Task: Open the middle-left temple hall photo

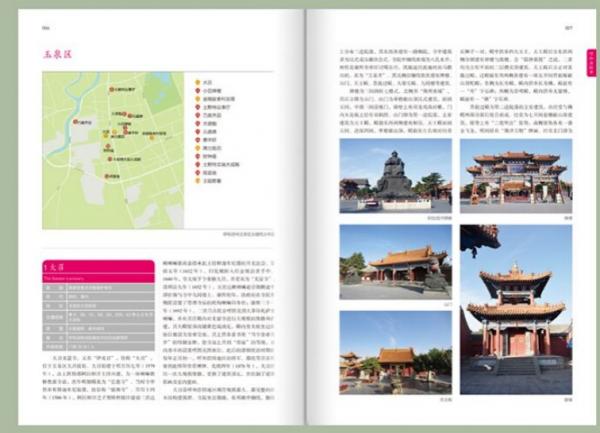Action: click(x=395, y=265)
